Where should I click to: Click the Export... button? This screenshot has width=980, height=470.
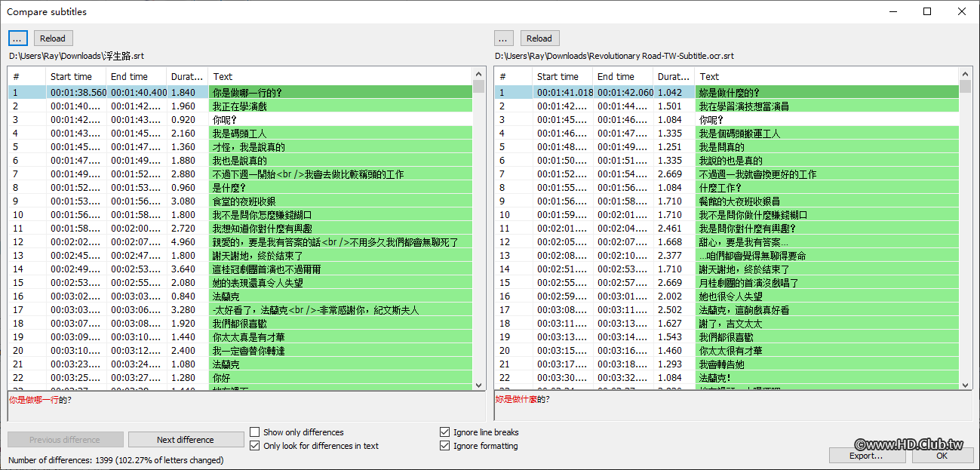coord(866,456)
